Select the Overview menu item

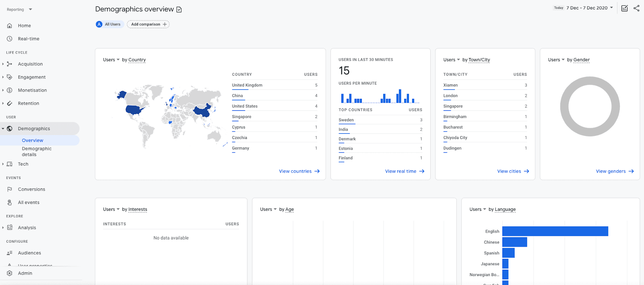coord(33,141)
